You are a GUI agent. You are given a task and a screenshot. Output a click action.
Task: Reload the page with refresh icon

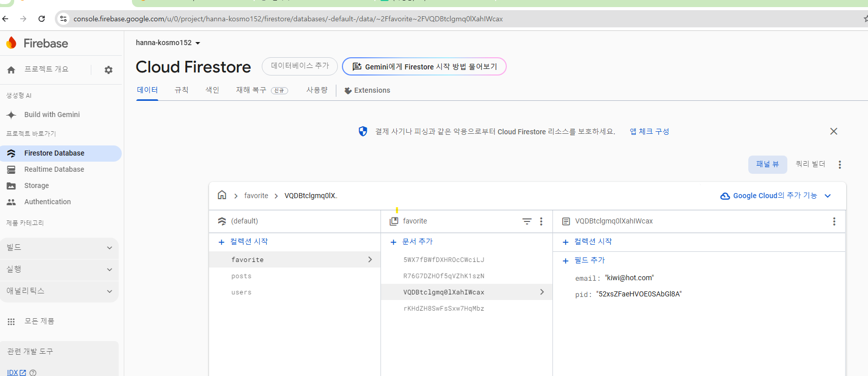(x=42, y=19)
